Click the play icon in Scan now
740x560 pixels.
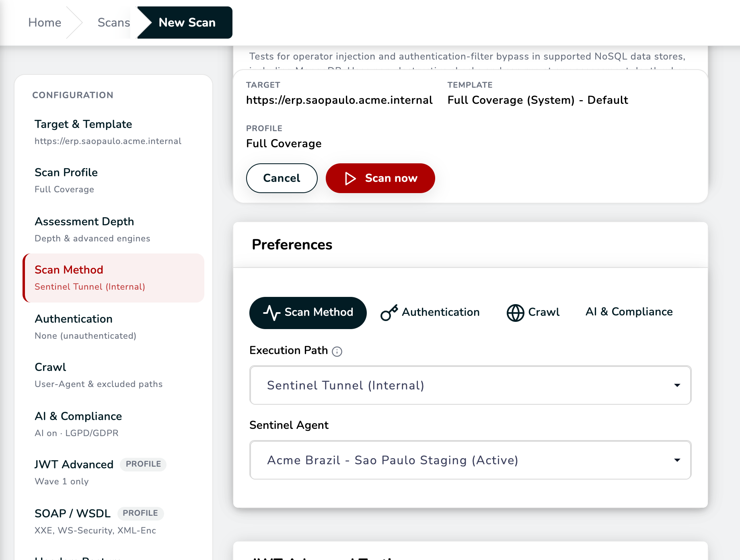(x=350, y=178)
